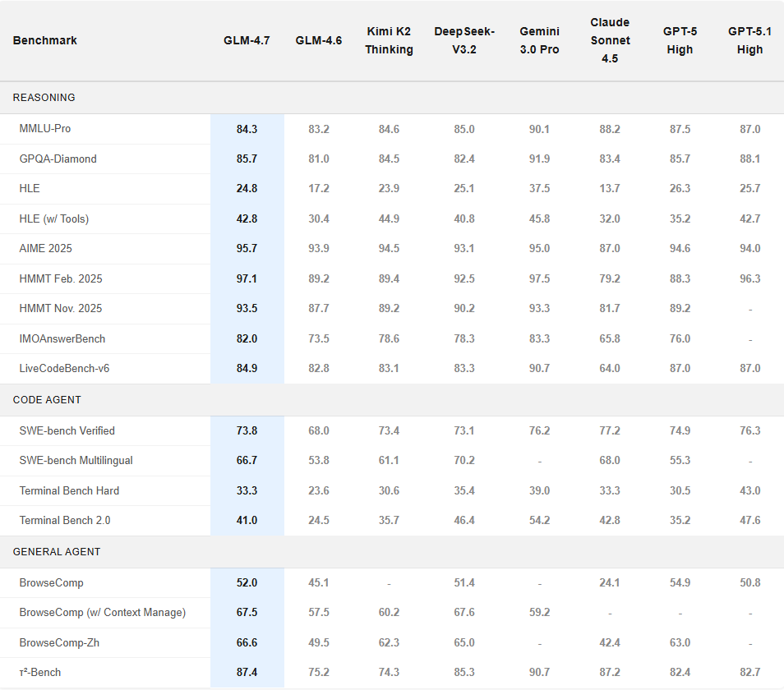Click GLM-4.7's 52.0 BrowseComp score
784x690 pixels.
coord(247,582)
